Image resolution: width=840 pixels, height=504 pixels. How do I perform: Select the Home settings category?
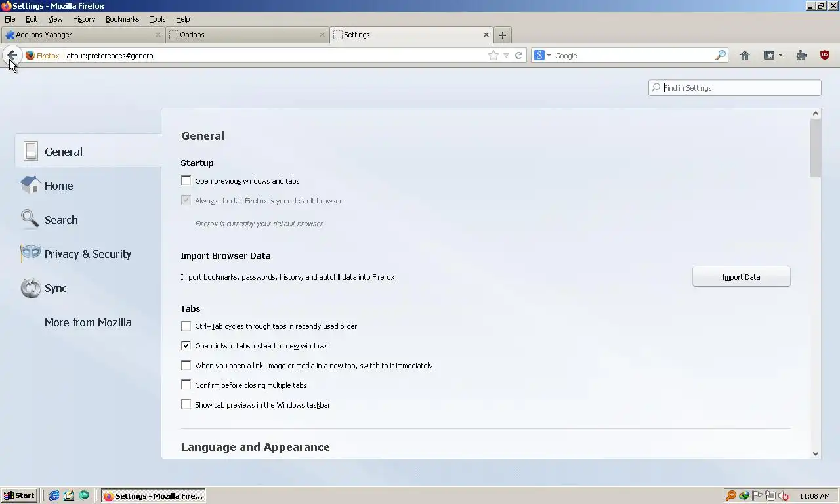88,185
